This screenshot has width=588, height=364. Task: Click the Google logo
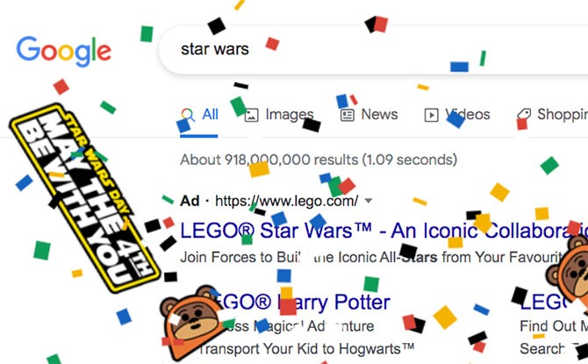(64, 52)
